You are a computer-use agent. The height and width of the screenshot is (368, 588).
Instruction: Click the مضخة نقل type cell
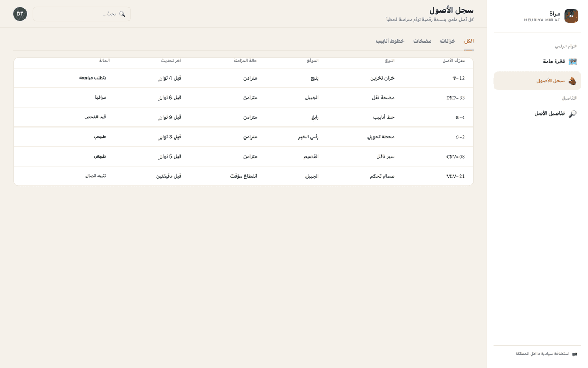(x=383, y=98)
